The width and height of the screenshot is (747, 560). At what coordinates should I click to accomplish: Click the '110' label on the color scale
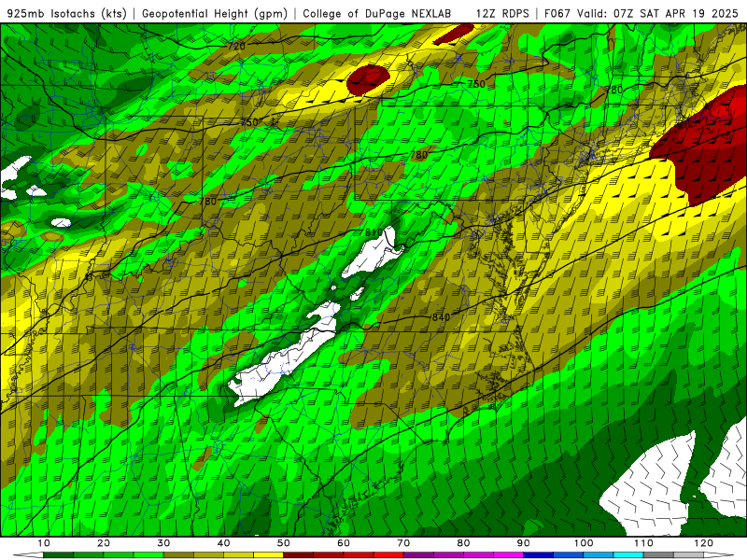pos(643,543)
